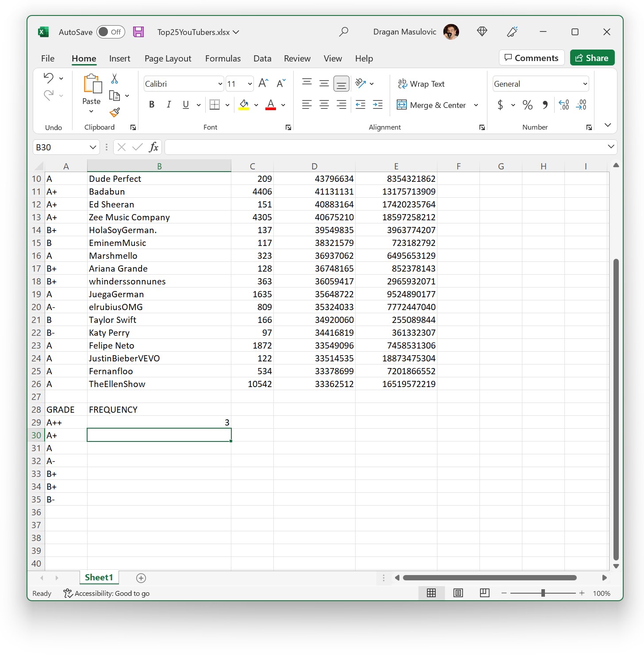
Task: Switch to Page Break Preview icon
Action: pos(485,593)
